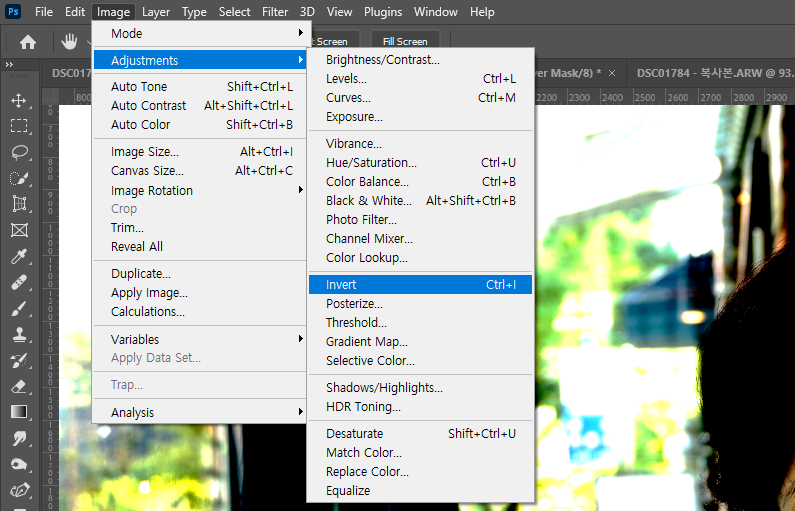Go to the Home screen icon
This screenshot has width=795, height=511.
[28, 42]
